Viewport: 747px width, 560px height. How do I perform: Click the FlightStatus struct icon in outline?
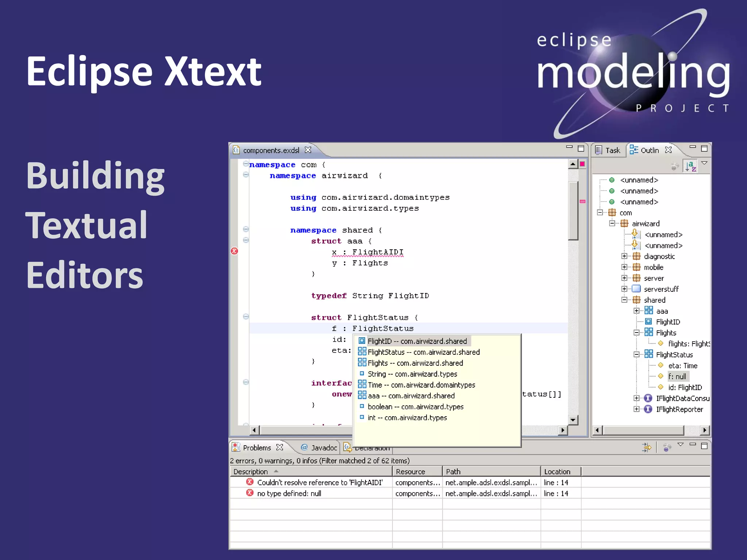point(649,354)
